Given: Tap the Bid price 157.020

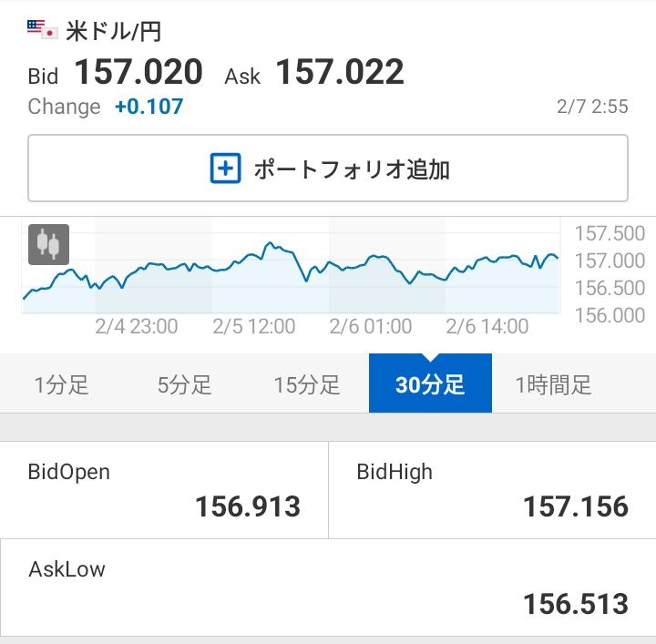Looking at the screenshot, I should click(x=138, y=73).
